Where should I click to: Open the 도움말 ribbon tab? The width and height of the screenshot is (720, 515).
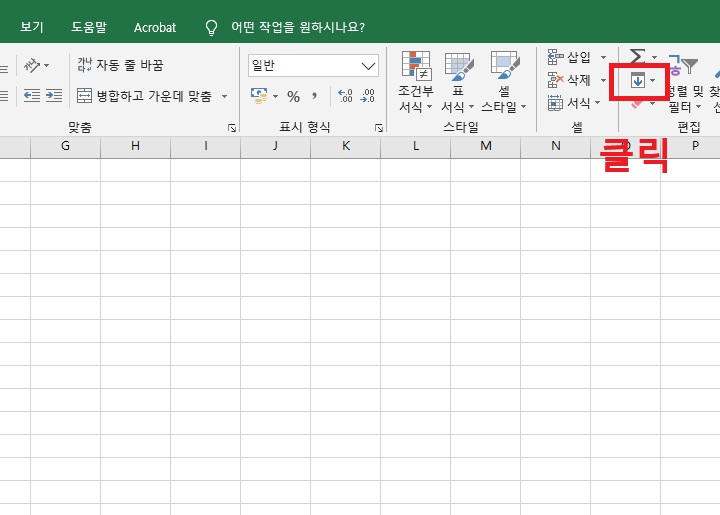(89, 27)
